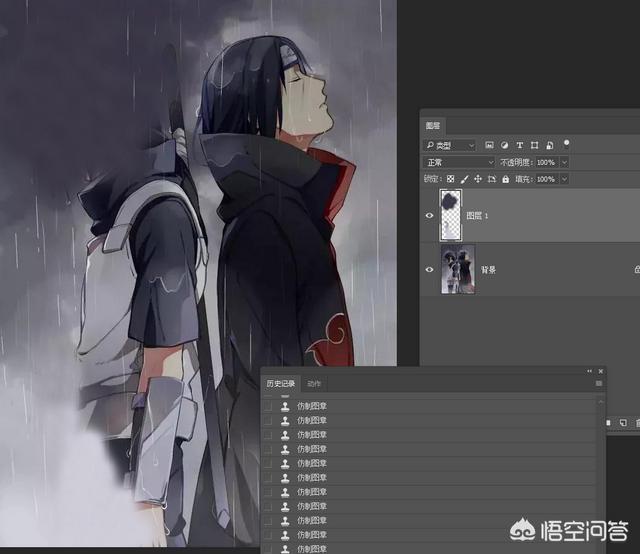Click the 填充 100% value field
640x554 pixels.
click(x=547, y=179)
